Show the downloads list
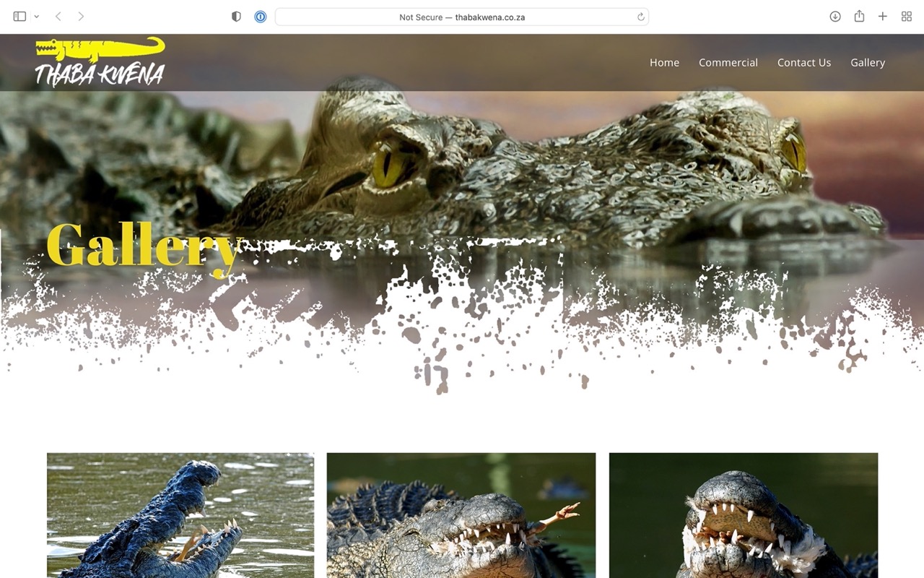924x578 pixels. [x=835, y=17]
